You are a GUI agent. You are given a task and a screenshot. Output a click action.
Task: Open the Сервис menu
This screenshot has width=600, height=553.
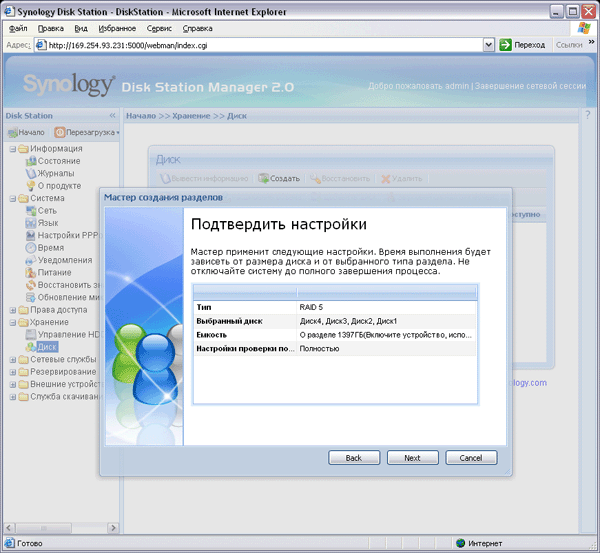click(159, 29)
